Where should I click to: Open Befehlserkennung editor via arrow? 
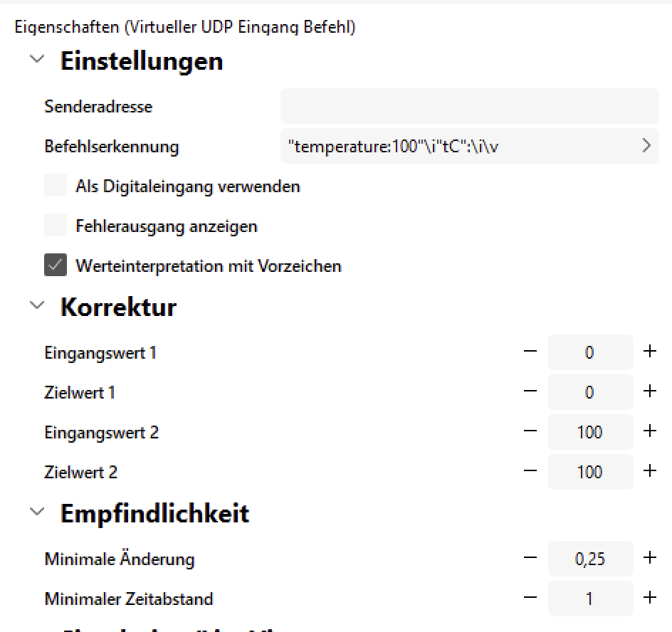[x=646, y=146]
